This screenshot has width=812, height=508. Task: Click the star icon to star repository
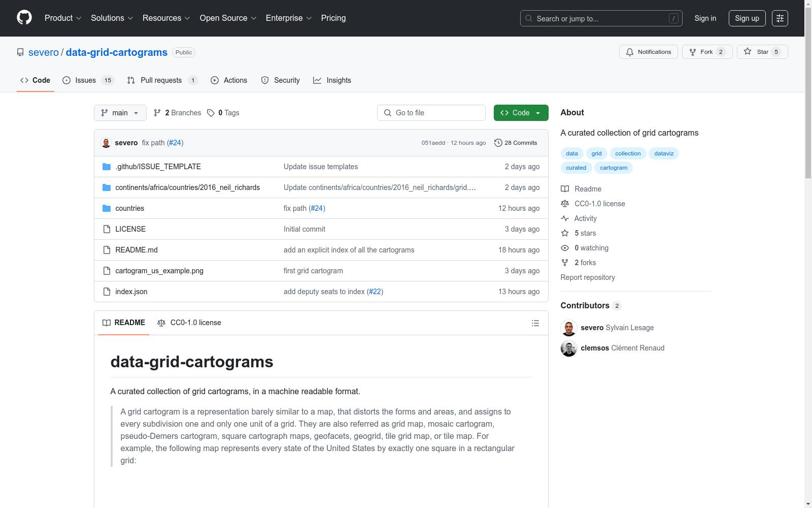tap(748, 51)
